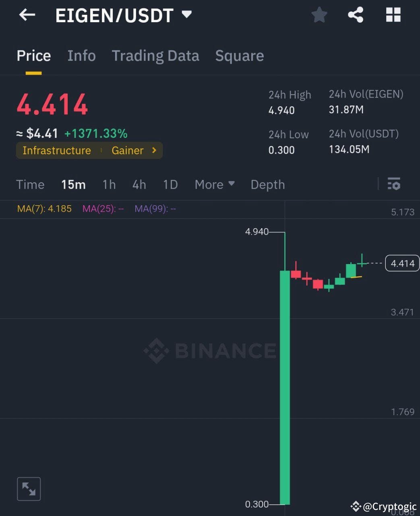Switch to the Trading Data tab

[x=155, y=56]
